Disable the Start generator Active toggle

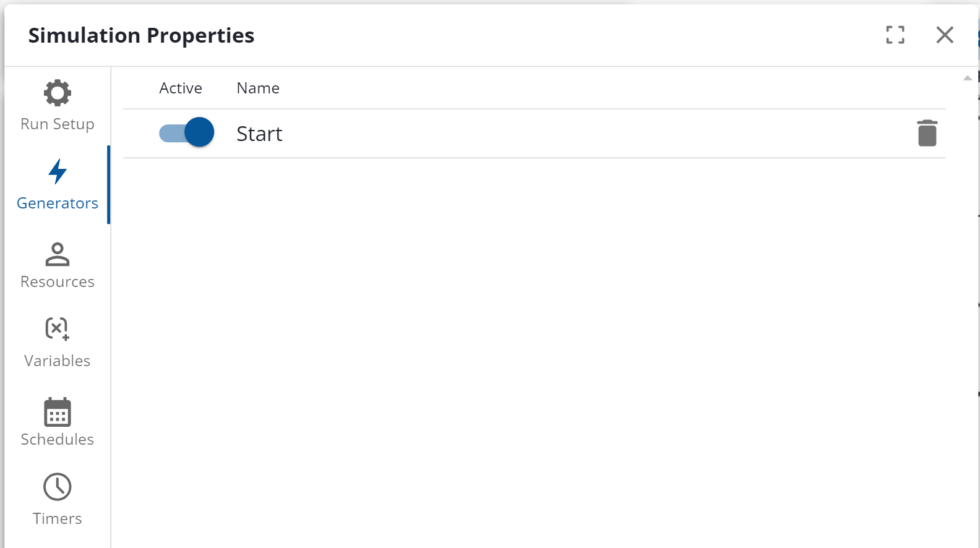coord(187,132)
